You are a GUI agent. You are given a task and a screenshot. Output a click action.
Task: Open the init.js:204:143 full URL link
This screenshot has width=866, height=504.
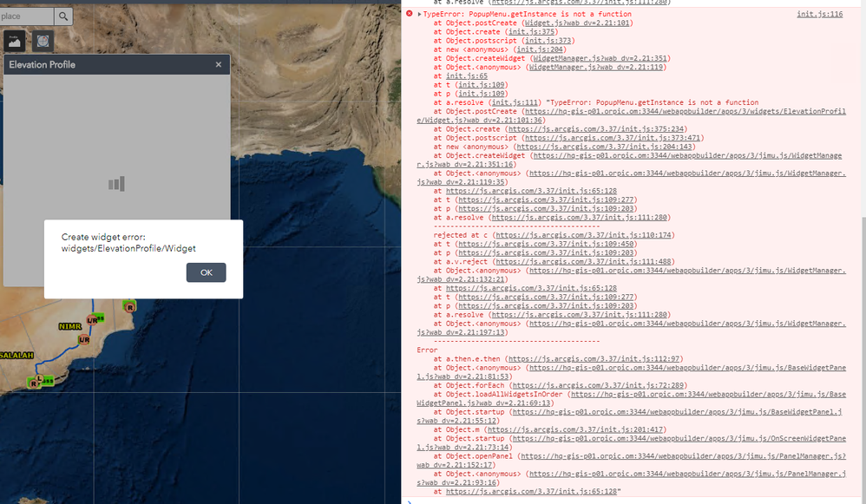tap(604, 147)
